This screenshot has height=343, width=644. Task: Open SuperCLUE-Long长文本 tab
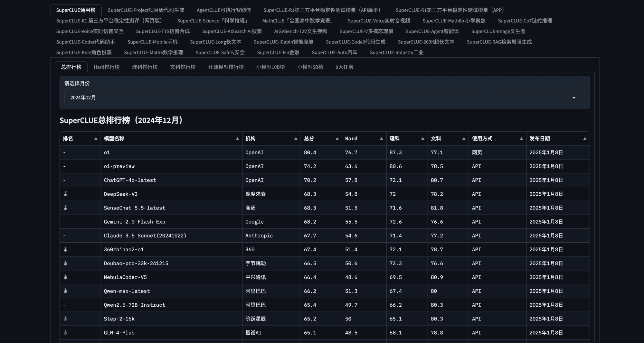pos(215,42)
